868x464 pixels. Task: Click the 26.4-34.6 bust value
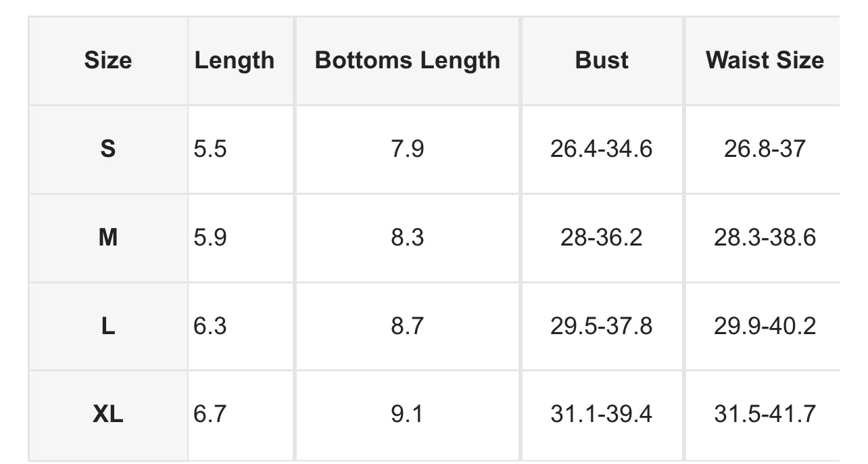pyautogui.click(x=602, y=149)
